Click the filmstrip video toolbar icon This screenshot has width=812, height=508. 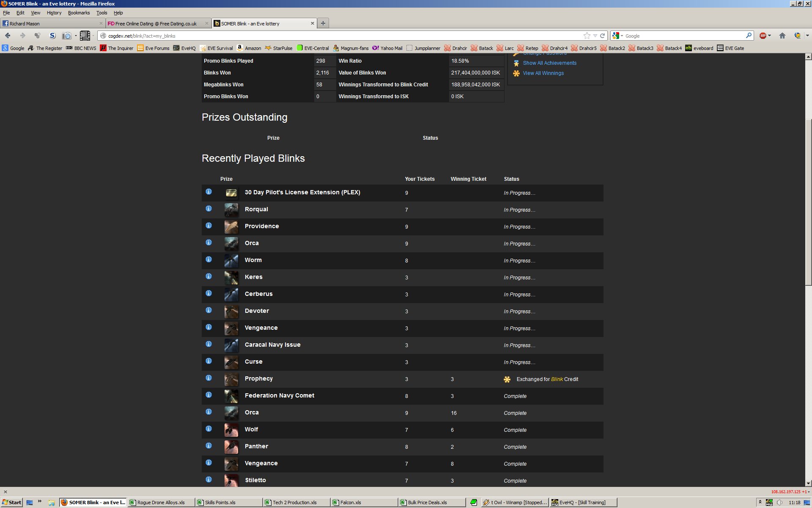(85, 36)
